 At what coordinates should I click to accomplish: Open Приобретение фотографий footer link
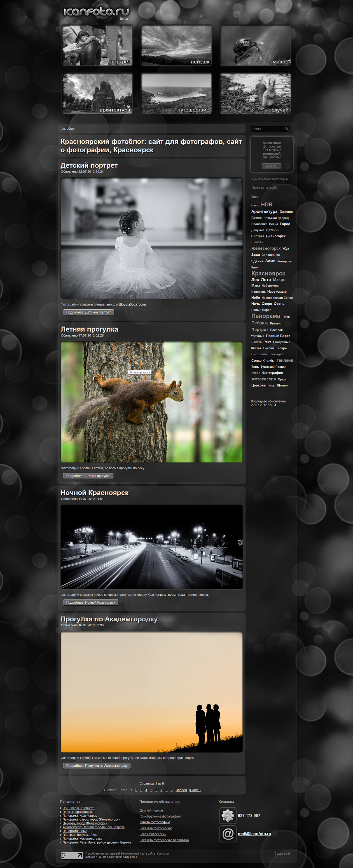point(103,853)
